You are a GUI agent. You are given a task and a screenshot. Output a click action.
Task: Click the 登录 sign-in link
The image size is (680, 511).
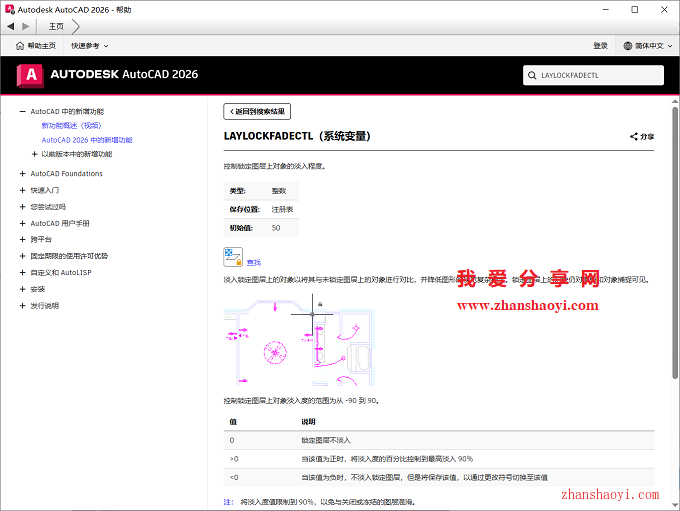[x=600, y=46]
